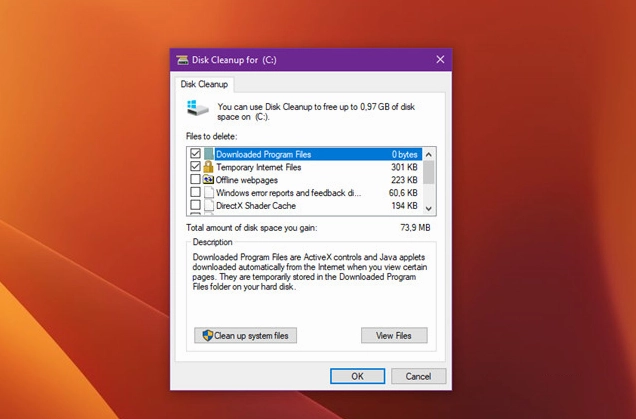Open View Files

point(394,335)
